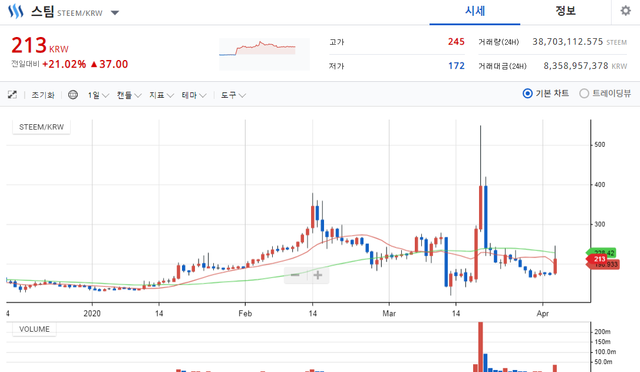Open the 도구 tools dropdown
640x372 pixels.
click(233, 95)
